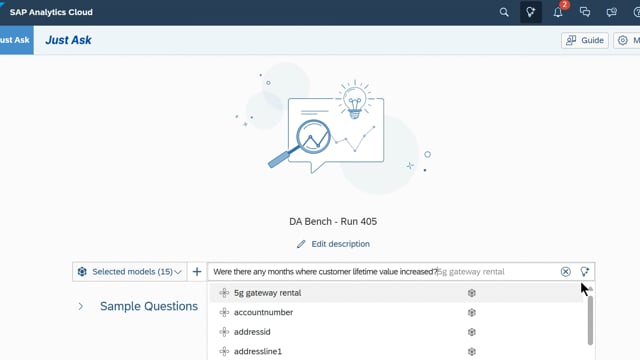Click dimension icon left of addressline1
The width and height of the screenshot is (640, 360).
224,351
